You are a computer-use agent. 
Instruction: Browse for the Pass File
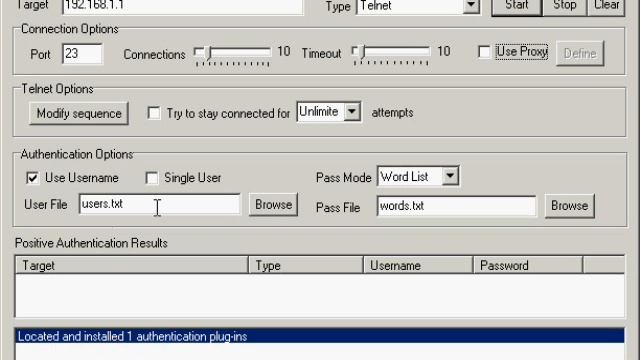point(569,206)
